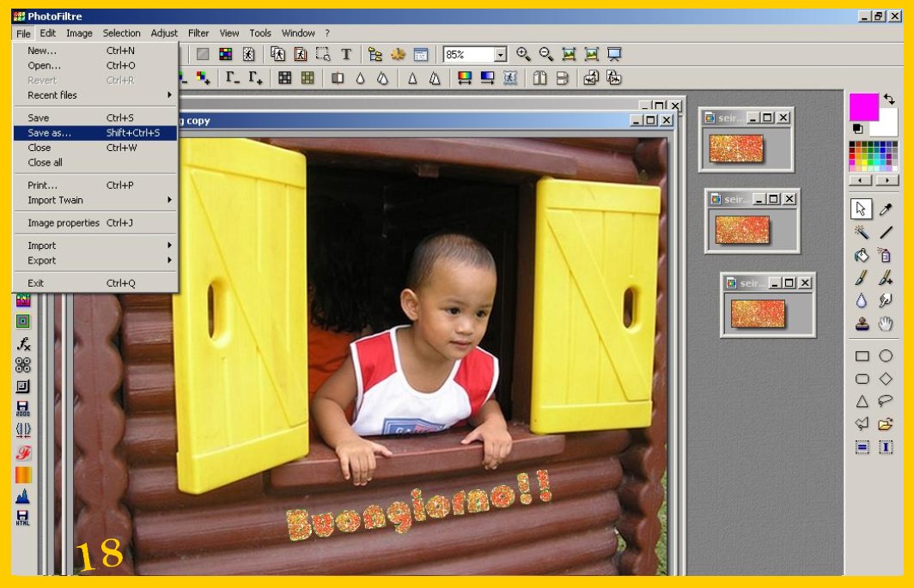Activate the Hand scroll tool
Viewport: 914px width, 588px height.
click(886, 324)
